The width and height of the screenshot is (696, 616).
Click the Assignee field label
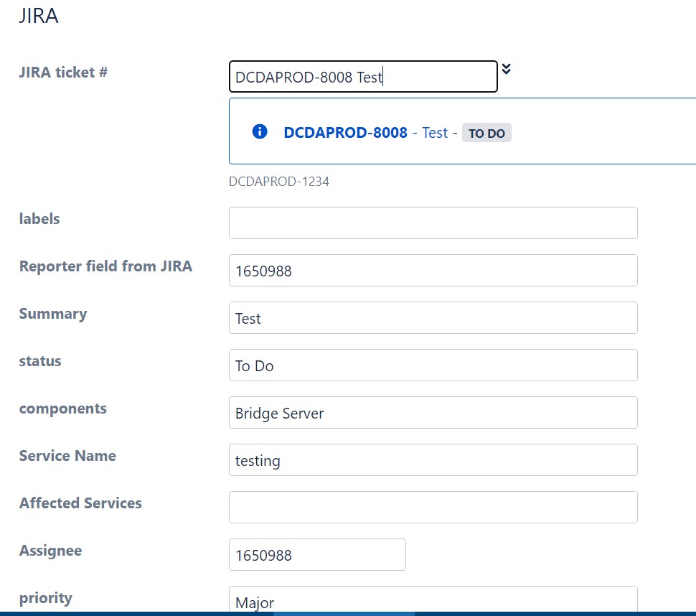click(x=50, y=550)
